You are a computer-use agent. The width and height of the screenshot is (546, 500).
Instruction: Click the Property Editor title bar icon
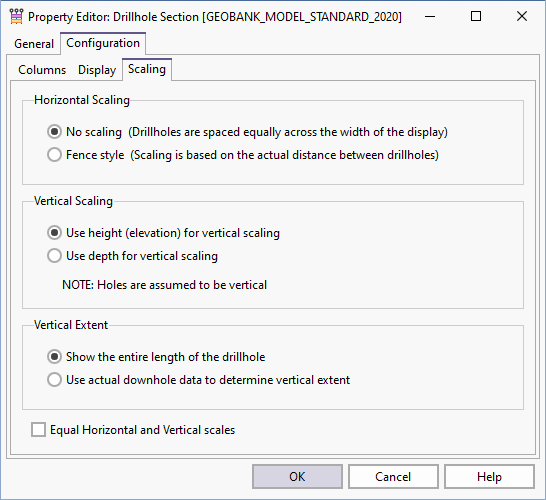[16, 16]
